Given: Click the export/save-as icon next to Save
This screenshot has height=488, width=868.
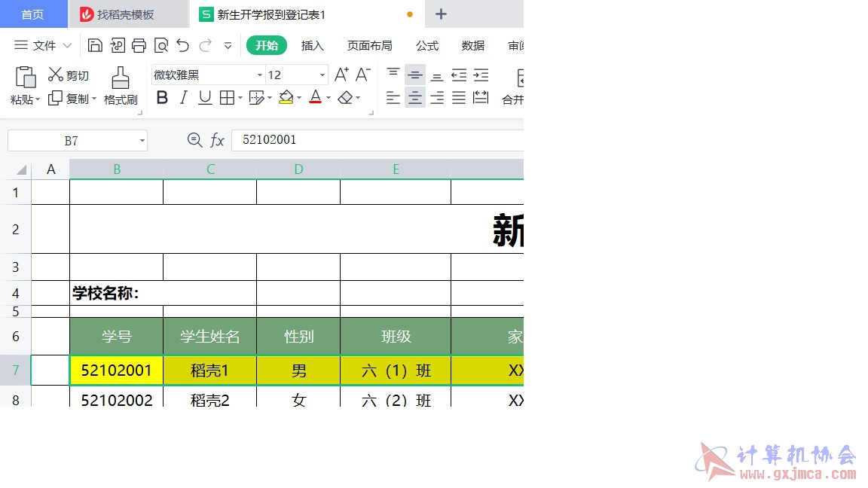Looking at the screenshot, I should [118, 45].
